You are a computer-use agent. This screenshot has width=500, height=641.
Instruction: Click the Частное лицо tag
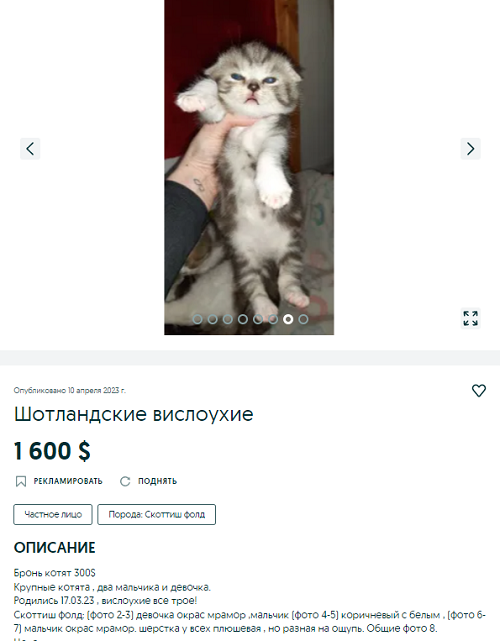[x=53, y=514]
